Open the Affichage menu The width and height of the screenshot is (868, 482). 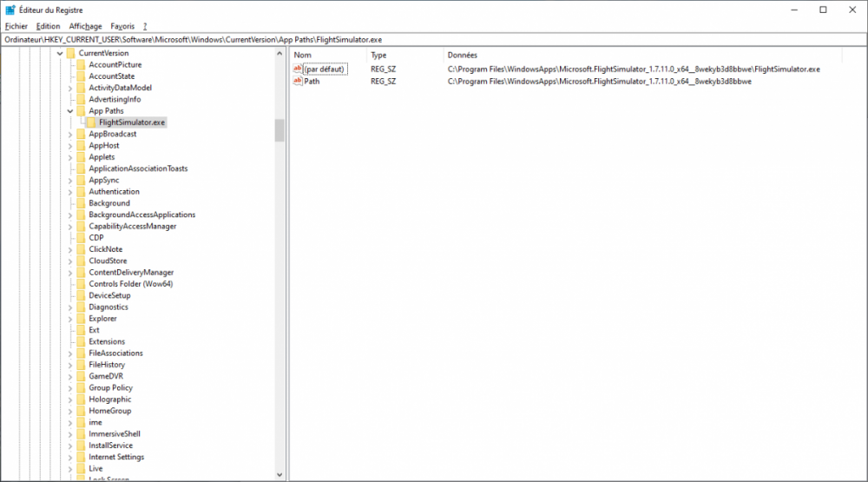tap(85, 26)
